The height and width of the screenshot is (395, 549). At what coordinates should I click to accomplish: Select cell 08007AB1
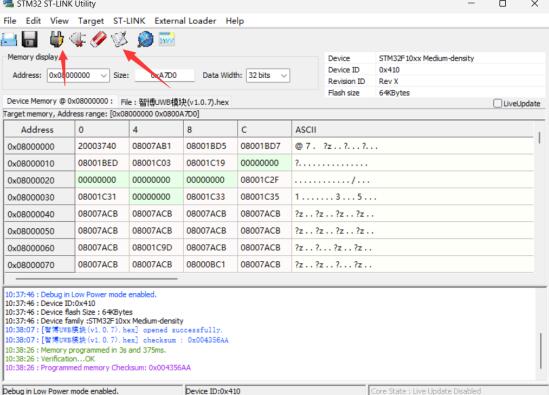(x=156, y=146)
